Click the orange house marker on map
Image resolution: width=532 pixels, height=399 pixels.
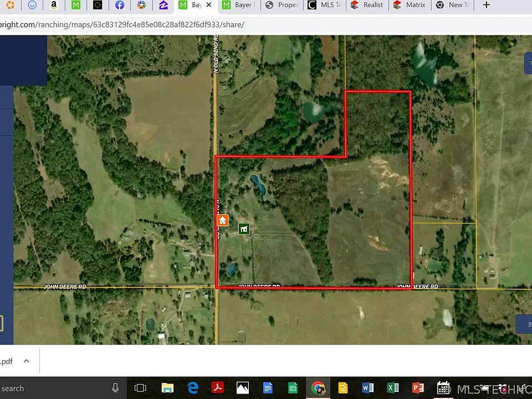coord(222,221)
